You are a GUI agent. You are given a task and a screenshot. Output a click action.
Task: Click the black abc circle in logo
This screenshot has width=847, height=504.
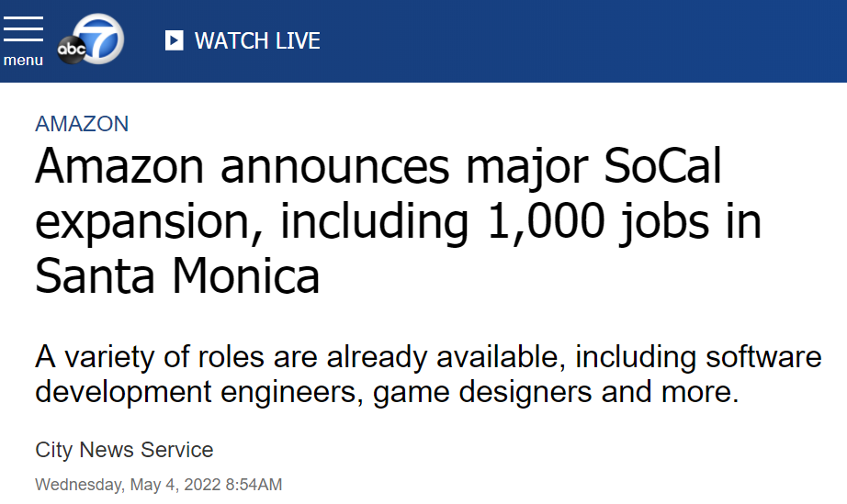coord(73,50)
